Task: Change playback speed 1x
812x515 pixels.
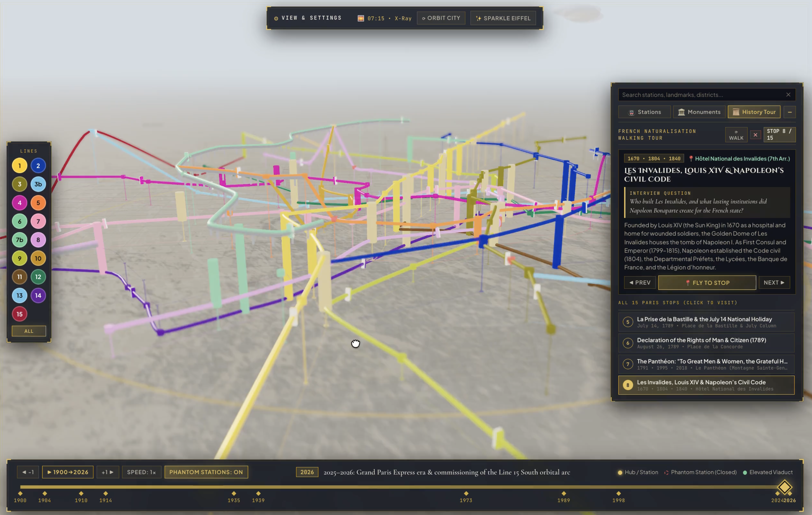Action: (x=141, y=472)
